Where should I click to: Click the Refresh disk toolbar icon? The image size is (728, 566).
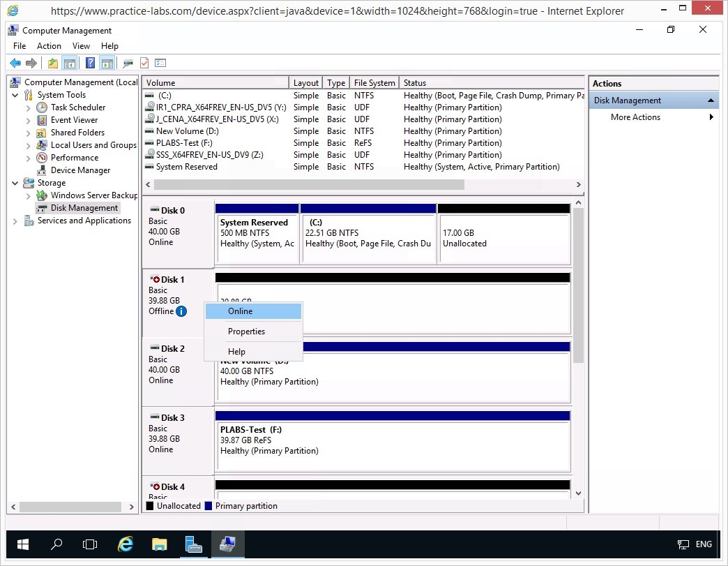[128, 64]
